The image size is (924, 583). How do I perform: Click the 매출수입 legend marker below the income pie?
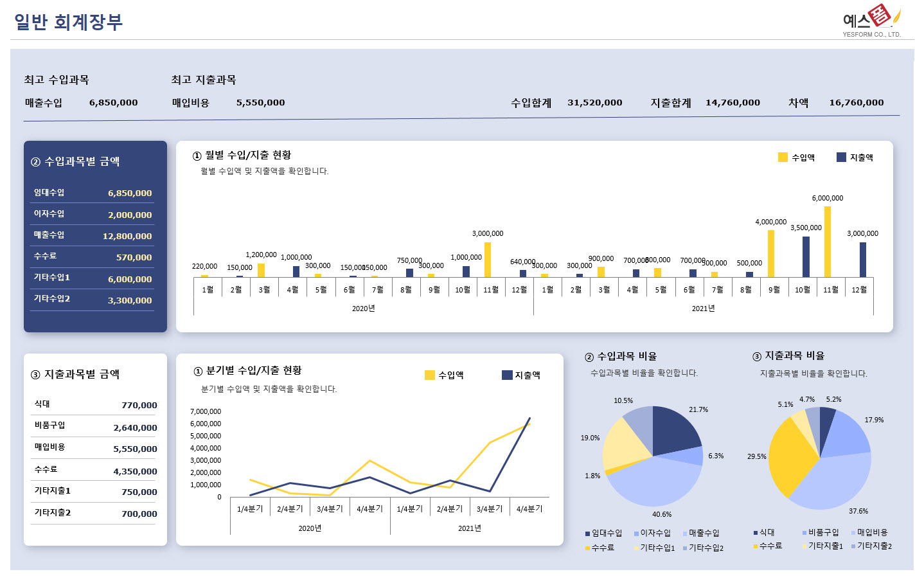tap(684, 533)
